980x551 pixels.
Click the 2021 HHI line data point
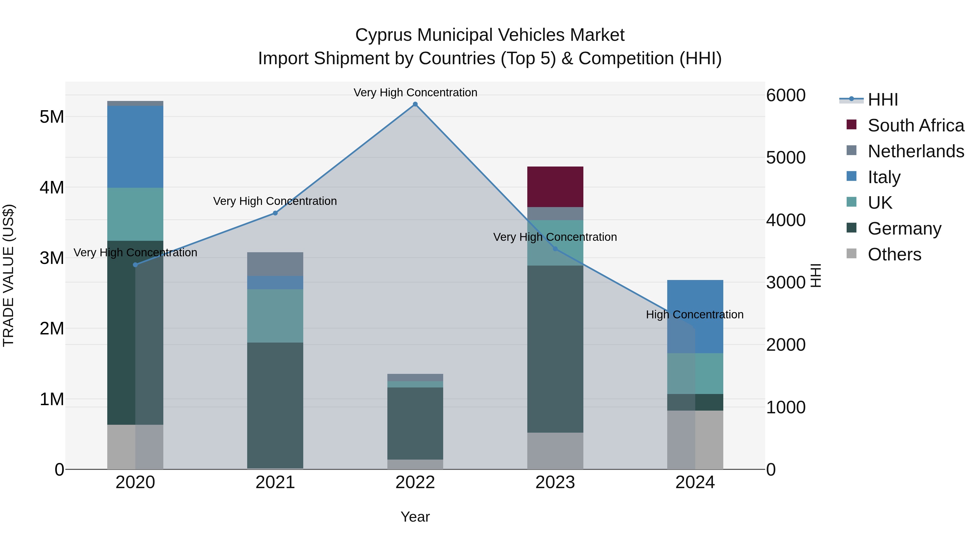pos(275,213)
